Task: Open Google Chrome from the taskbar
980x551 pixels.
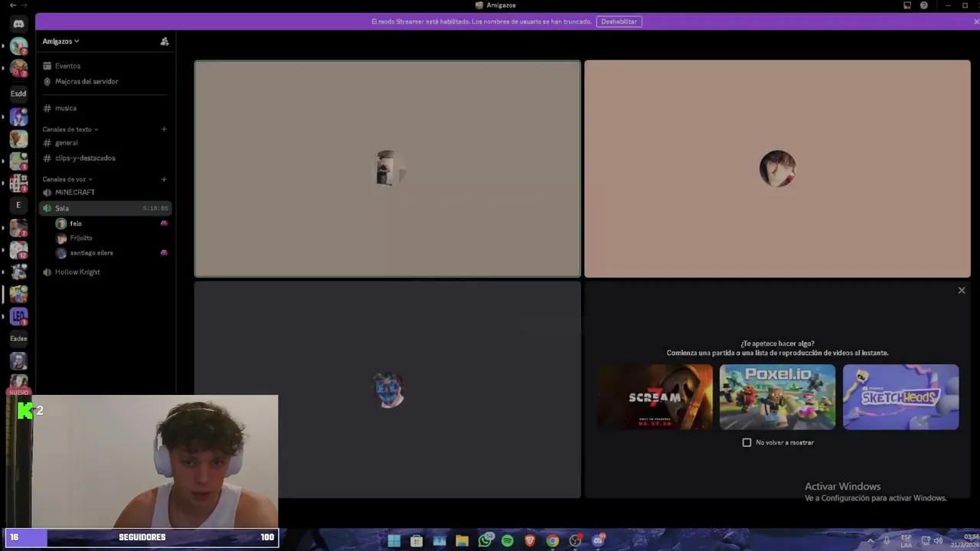Action: (552, 541)
